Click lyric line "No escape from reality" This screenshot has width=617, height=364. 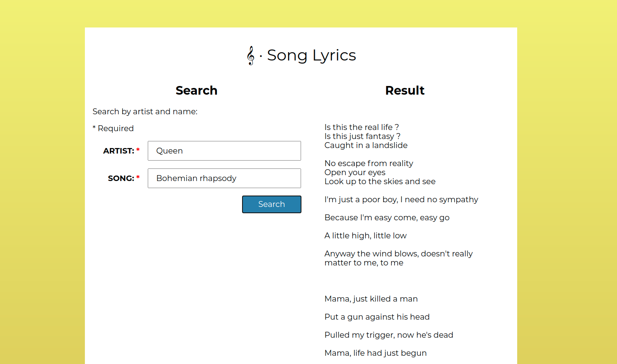pos(369,163)
